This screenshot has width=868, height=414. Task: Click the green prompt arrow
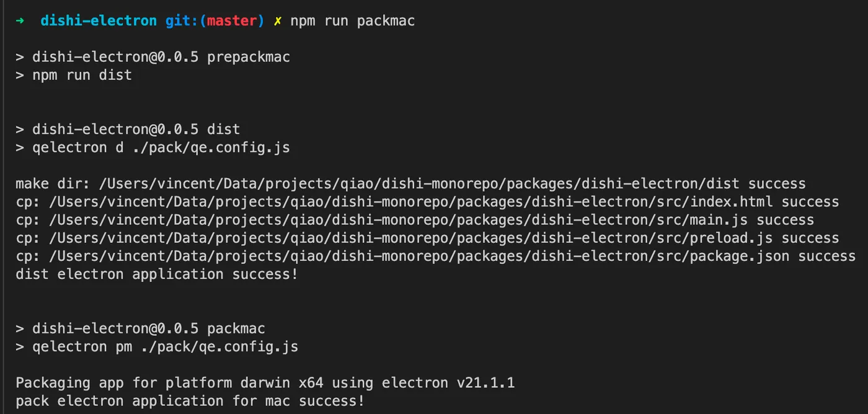[20, 21]
